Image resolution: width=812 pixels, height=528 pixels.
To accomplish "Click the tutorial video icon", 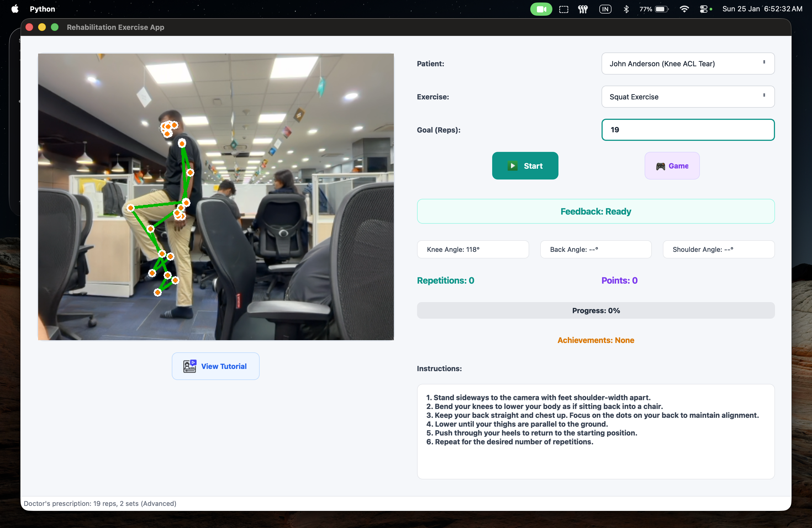I will 190,366.
